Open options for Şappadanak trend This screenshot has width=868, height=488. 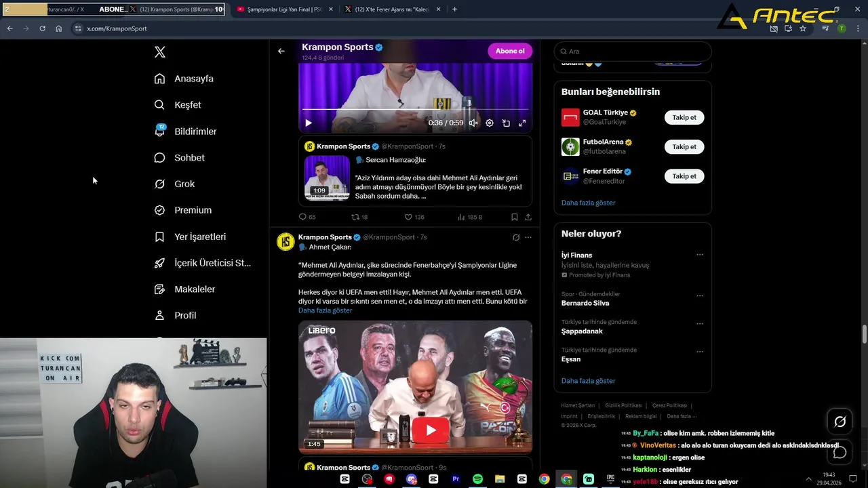point(700,324)
